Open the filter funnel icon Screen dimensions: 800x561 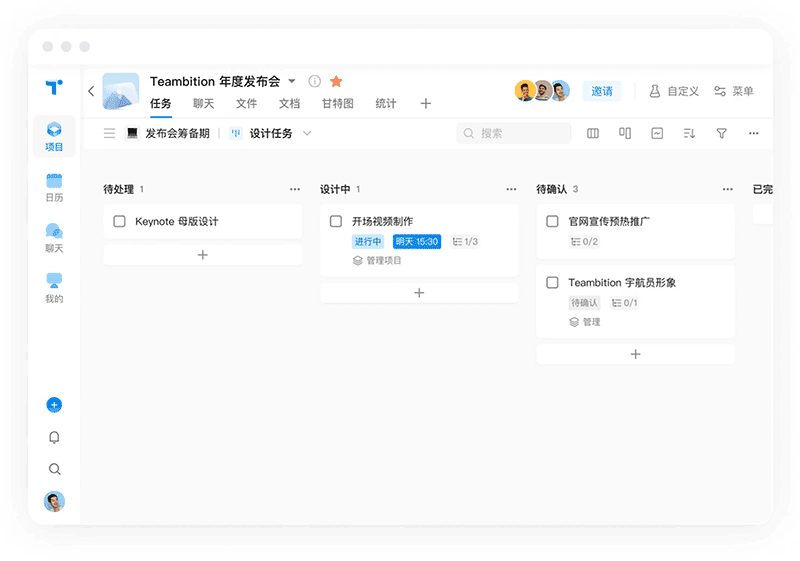pos(721,134)
